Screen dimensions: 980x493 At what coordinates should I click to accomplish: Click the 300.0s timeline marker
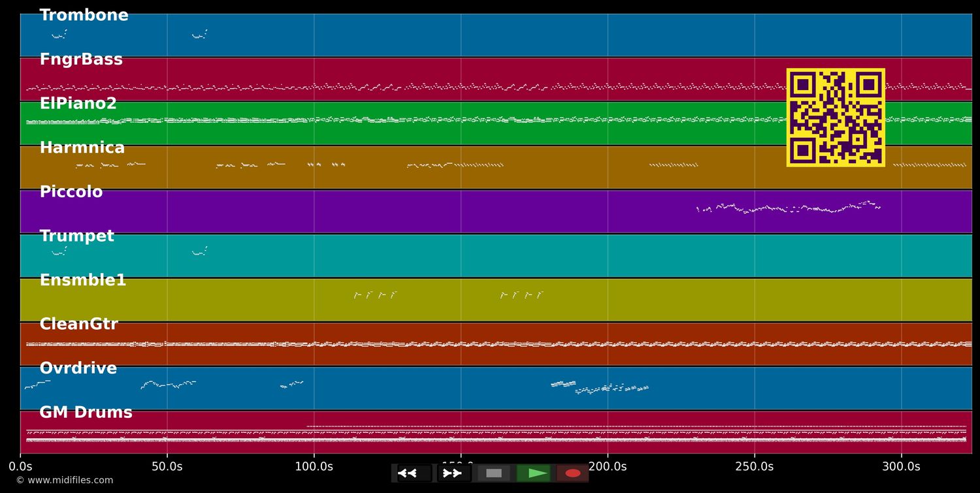pos(902,466)
